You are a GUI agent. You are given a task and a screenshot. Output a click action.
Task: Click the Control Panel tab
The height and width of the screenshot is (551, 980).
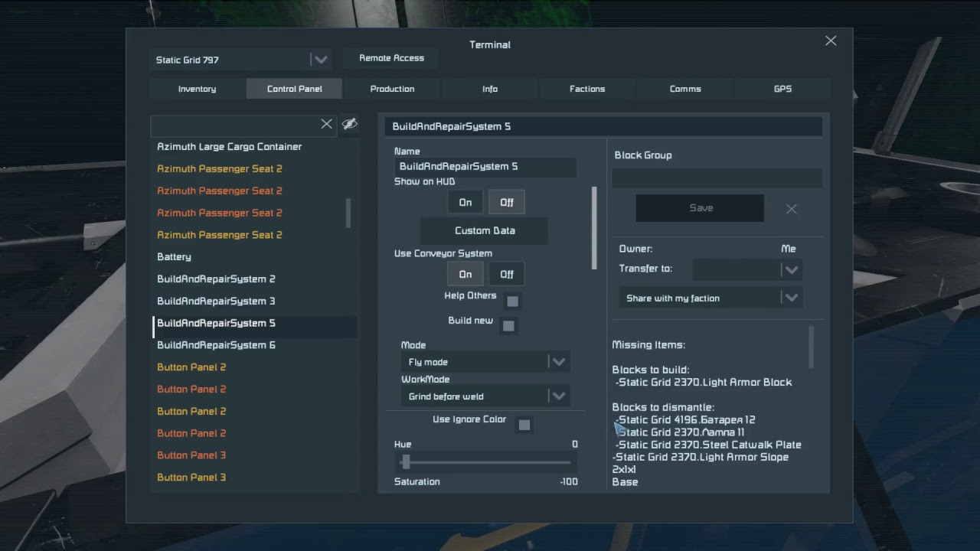[295, 89]
